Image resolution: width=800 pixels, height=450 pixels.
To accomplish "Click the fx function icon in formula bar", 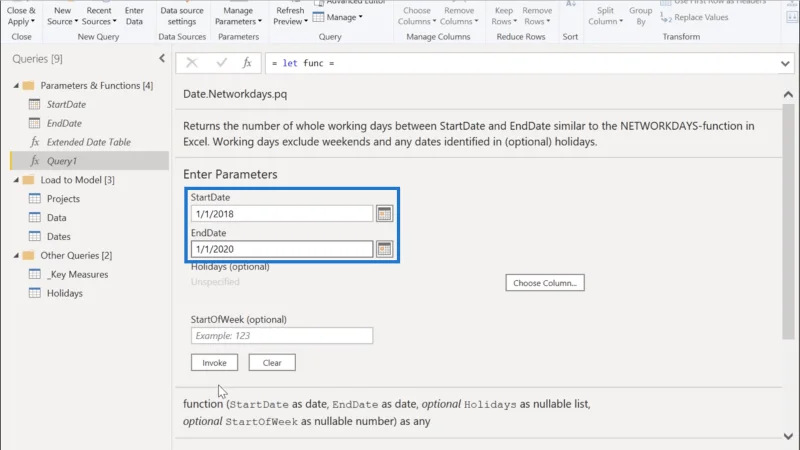I will coord(247,63).
